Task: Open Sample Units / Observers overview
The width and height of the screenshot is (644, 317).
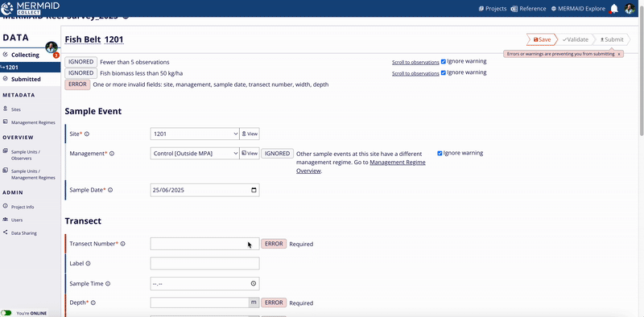Action: pos(26,154)
